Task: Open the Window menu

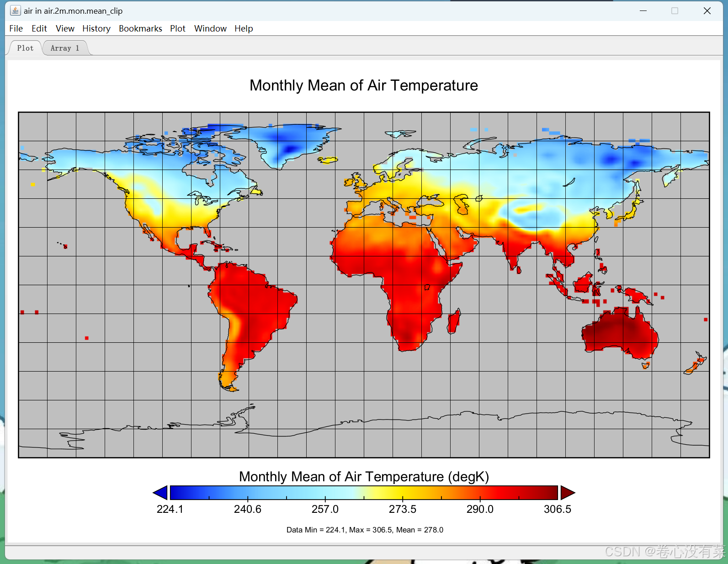Action: pyautogui.click(x=210, y=28)
